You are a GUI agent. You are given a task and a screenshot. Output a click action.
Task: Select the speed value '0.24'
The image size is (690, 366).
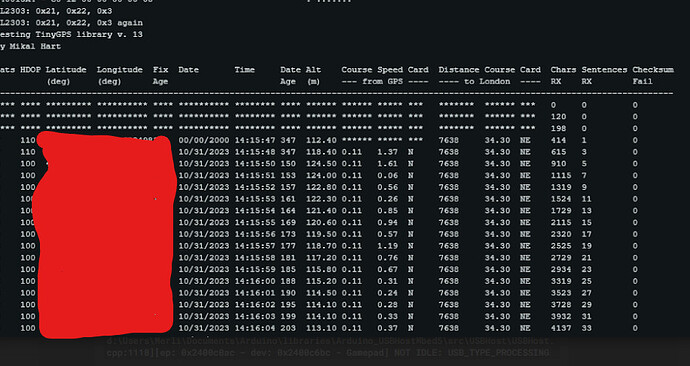pos(387,293)
